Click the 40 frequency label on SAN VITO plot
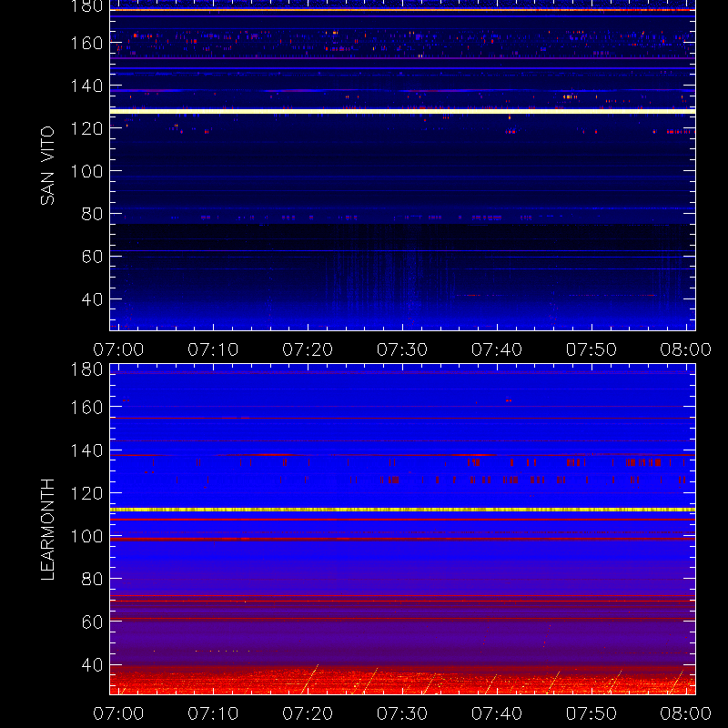Screen dimensions: 728x728 [x=93, y=299]
